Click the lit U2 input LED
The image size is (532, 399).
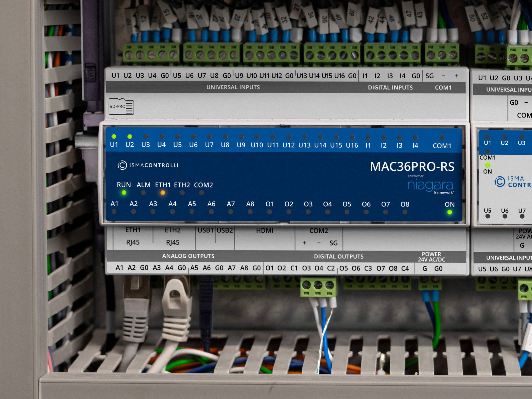[130, 137]
